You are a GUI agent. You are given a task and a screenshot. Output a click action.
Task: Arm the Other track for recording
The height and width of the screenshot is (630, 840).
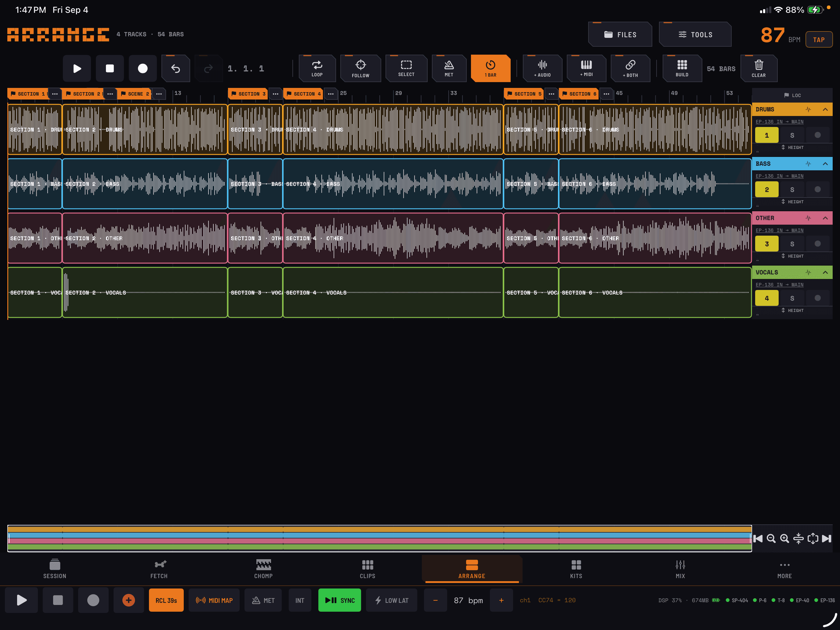(x=818, y=244)
